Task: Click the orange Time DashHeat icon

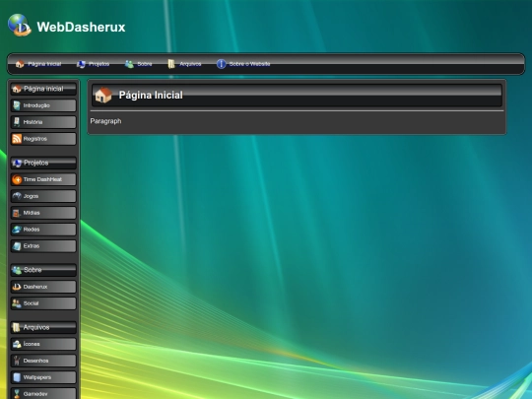Action: point(17,179)
